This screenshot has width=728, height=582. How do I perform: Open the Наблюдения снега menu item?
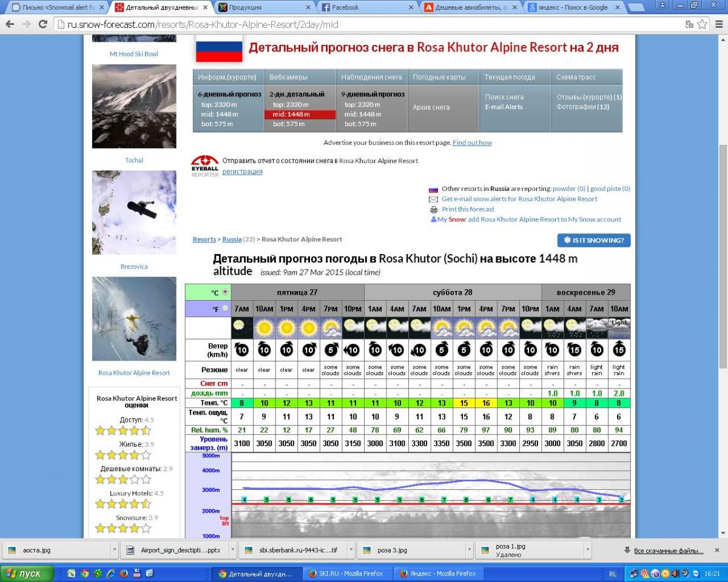point(371,77)
